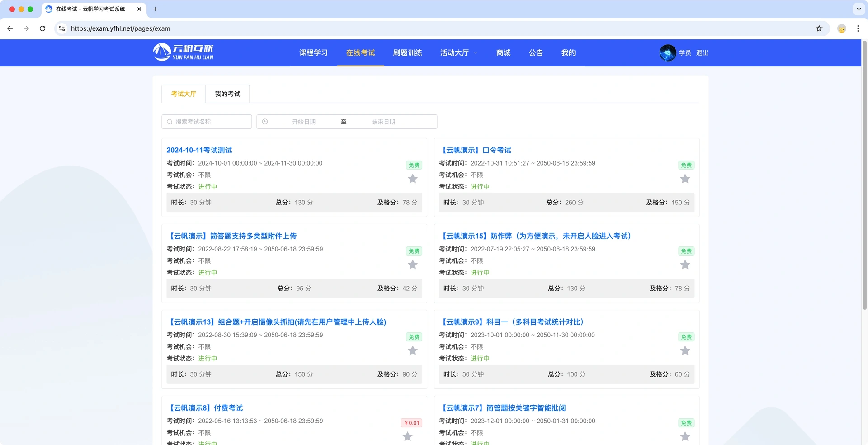Bookmark this page with star icon
Screen dimensions: 868x445
pyautogui.click(x=819, y=28)
